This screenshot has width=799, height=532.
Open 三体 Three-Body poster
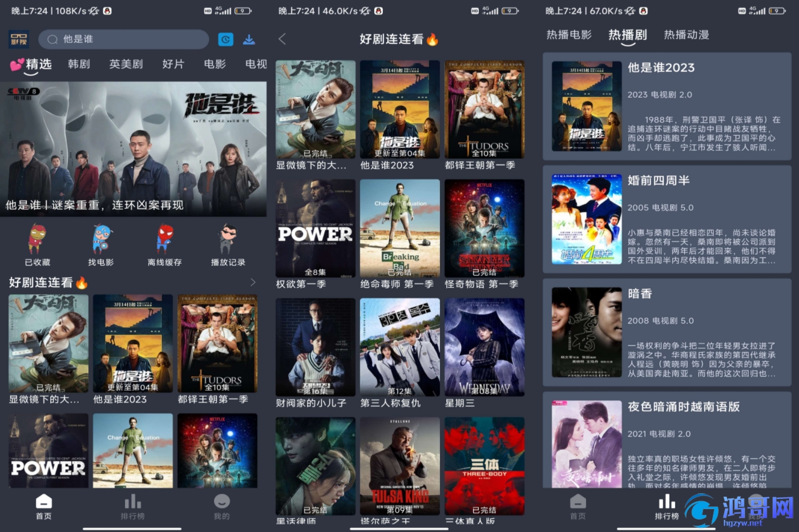(485, 466)
